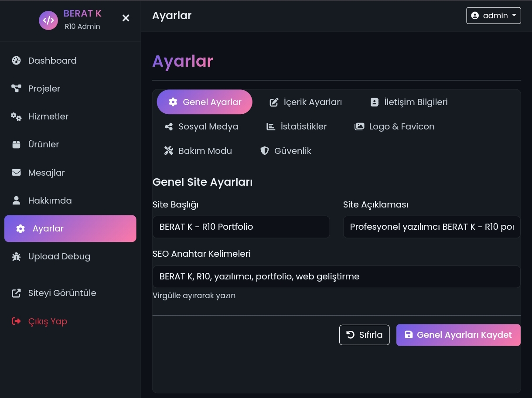The height and width of the screenshot is (398, 532).
Task: Click the İçerik Ayarları edit icon
Action: click(x=274, y=102)
